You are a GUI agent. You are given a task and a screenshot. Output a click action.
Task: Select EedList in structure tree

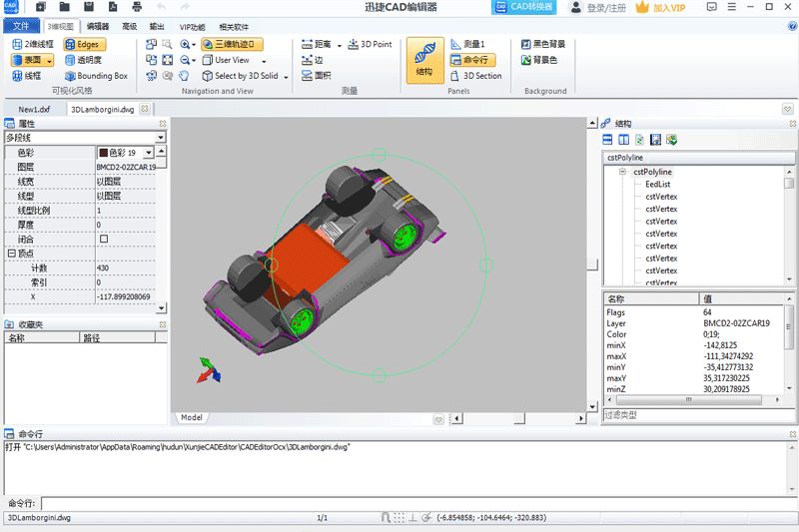coord(658,185)
